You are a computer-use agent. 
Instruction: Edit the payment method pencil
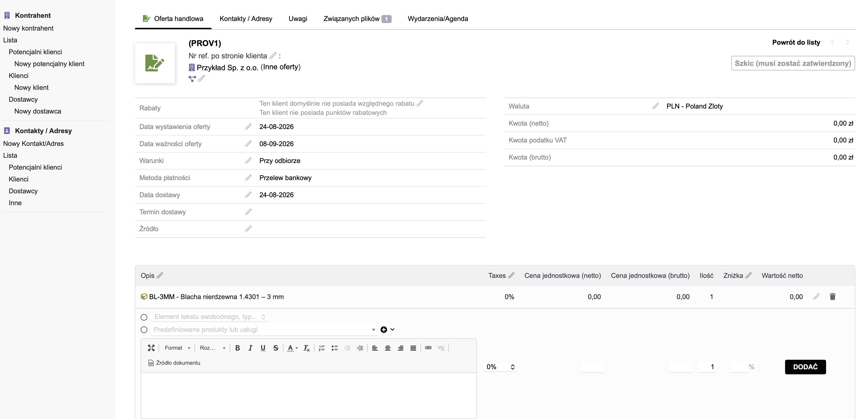pyautogui.click(x=248, y=178)
